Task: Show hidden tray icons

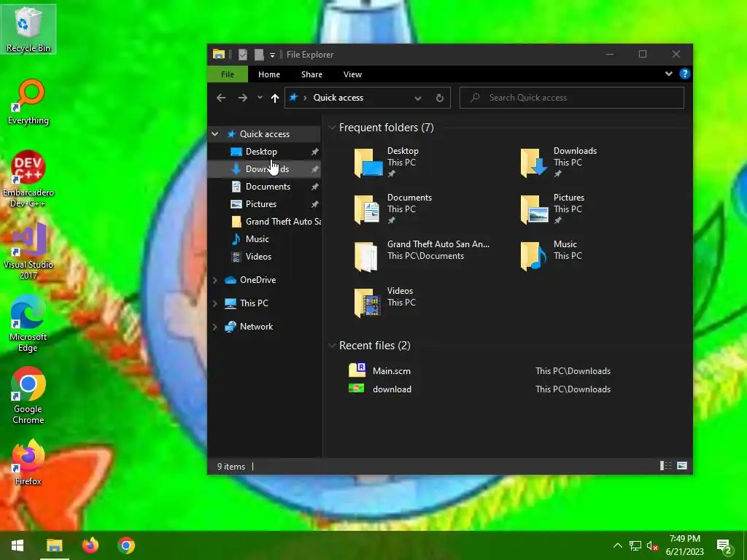Action: pyautogui.click(x=617, y=545)
